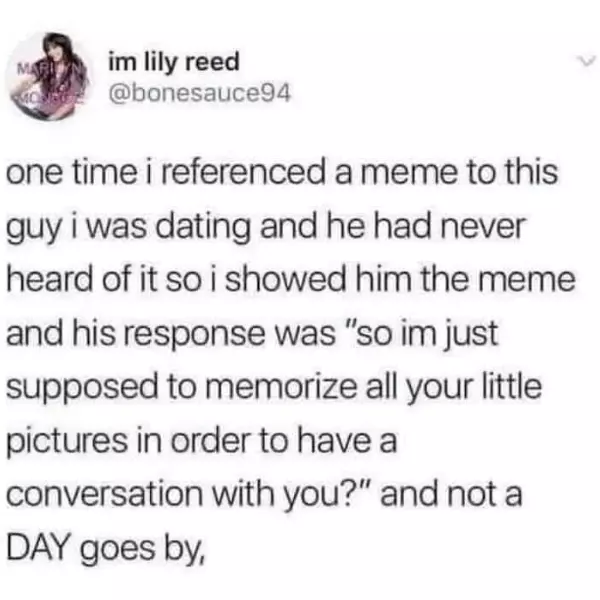Click the word "dating" in the tweet
600x600 pixels.
coord(207,228)
